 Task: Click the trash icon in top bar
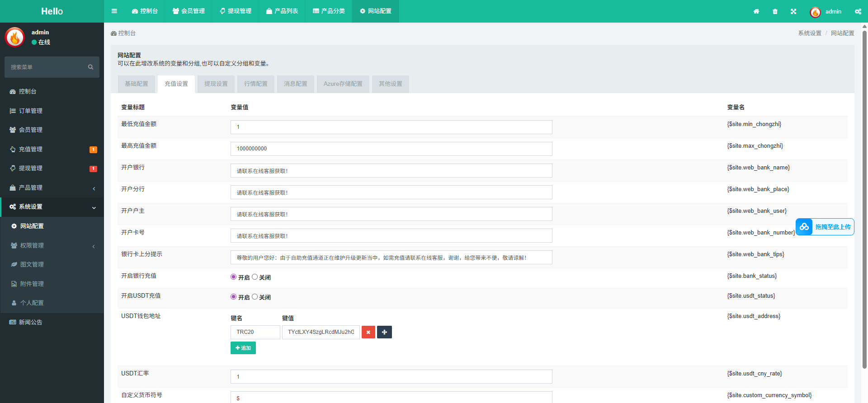pyautogui.click(x=775, y=11)
